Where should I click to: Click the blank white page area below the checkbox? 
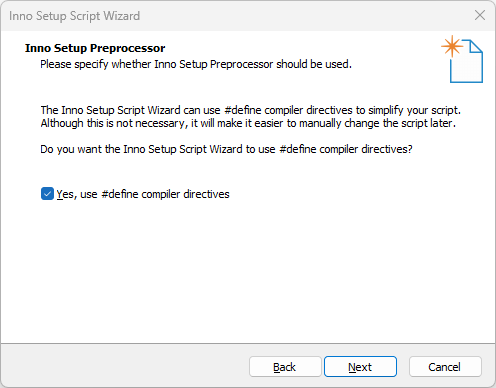248,270
